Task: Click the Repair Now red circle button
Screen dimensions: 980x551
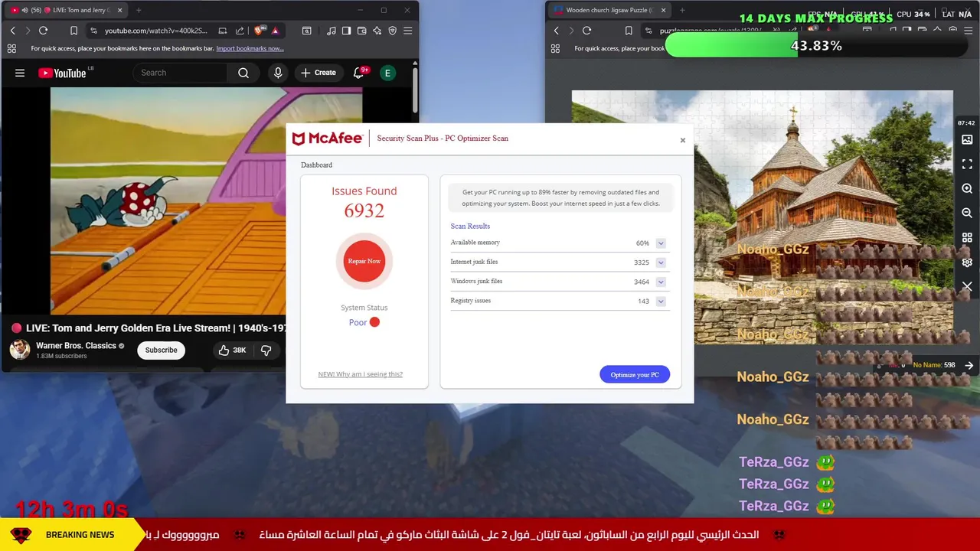Action: tap(364, 261)
